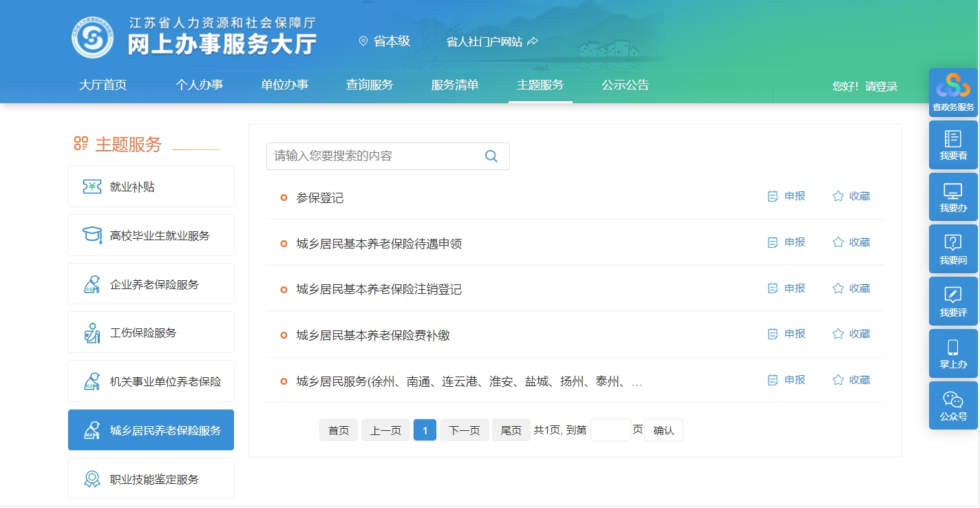980x508 pixels.
Task: Click 上一页 pagination button
Action: tap(385, 430)
